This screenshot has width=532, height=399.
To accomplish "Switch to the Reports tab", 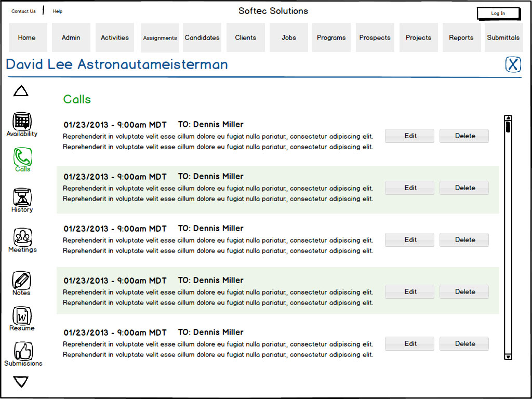I will tap(461, 37).
